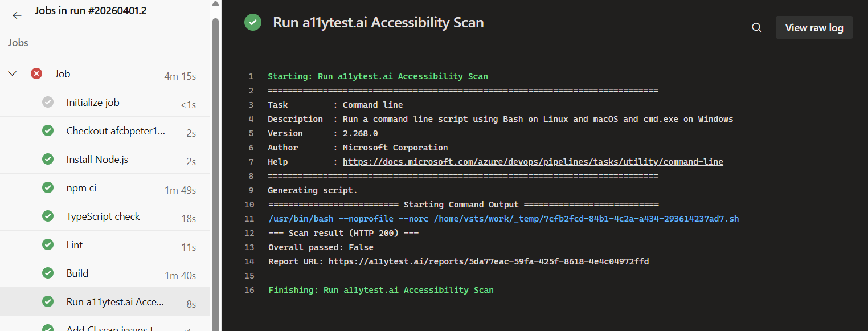Viewport: 868px width, 331px height.
Task: Click the red failure icon on Job
Action: coord(36,73)
